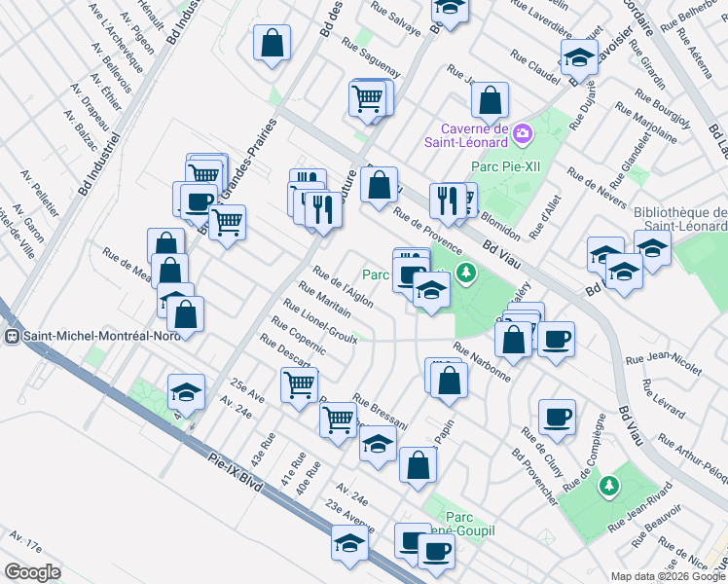Click the Caverne de Saint-Léonard text label

(466, 135)
